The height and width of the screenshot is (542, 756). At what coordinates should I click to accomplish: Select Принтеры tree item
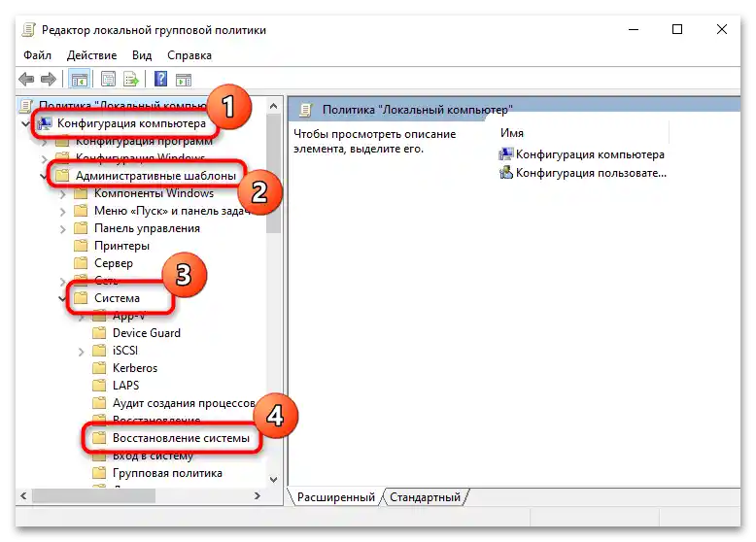(x=121, y=246)
